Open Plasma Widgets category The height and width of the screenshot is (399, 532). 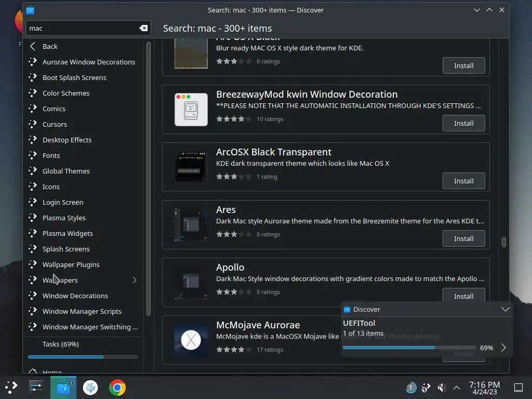[x=83, y=234]
